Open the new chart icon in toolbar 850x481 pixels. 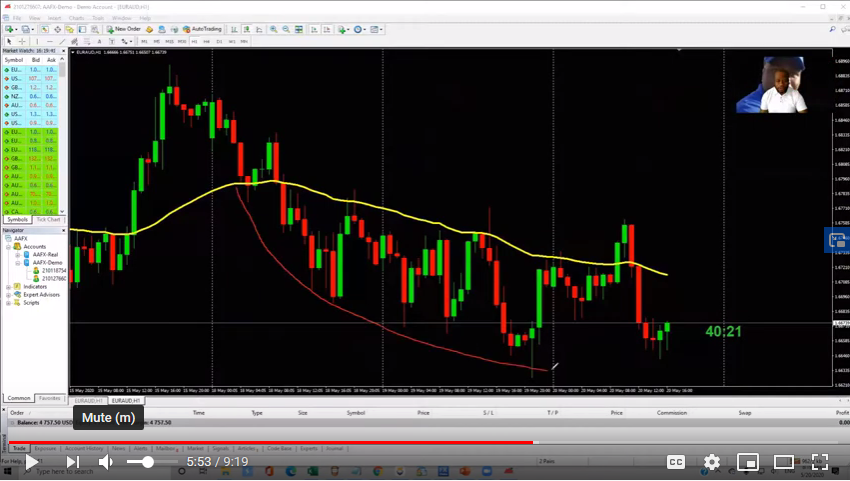point(9,29)
